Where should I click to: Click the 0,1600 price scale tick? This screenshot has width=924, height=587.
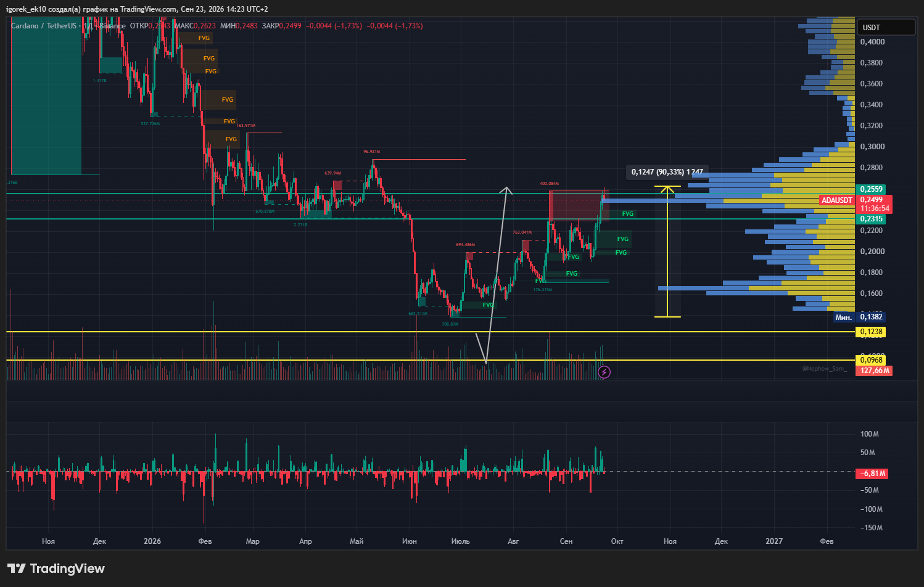tap(872, 293)
